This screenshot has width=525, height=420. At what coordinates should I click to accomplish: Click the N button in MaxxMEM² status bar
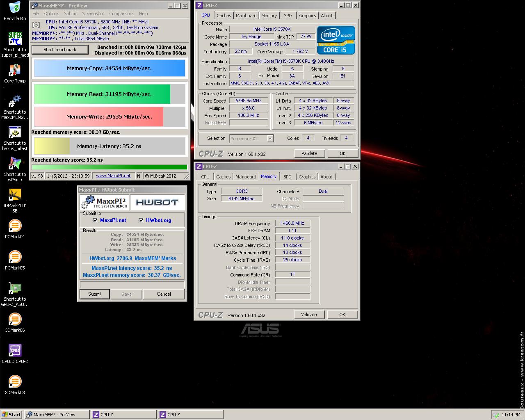(139, 176)
